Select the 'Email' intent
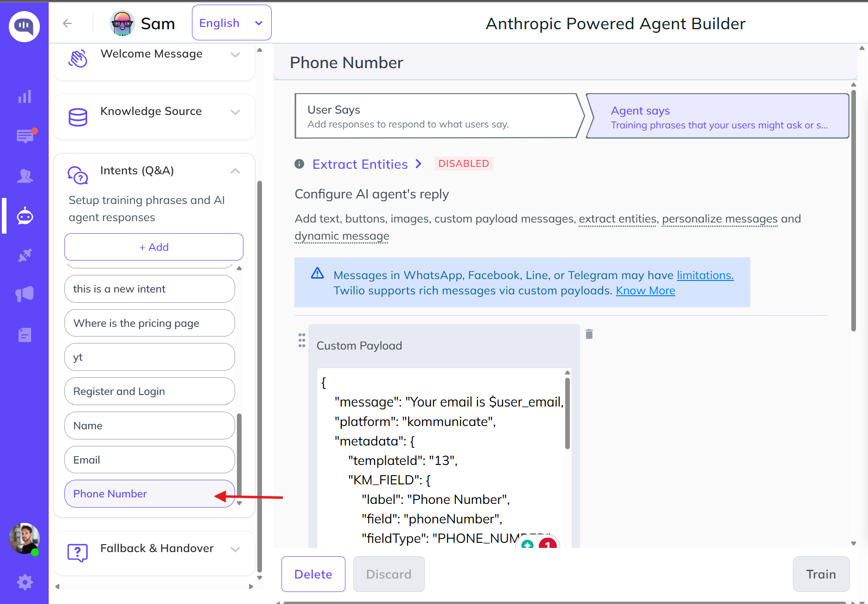Screen dimensions: 868x604 pos(150,460)
